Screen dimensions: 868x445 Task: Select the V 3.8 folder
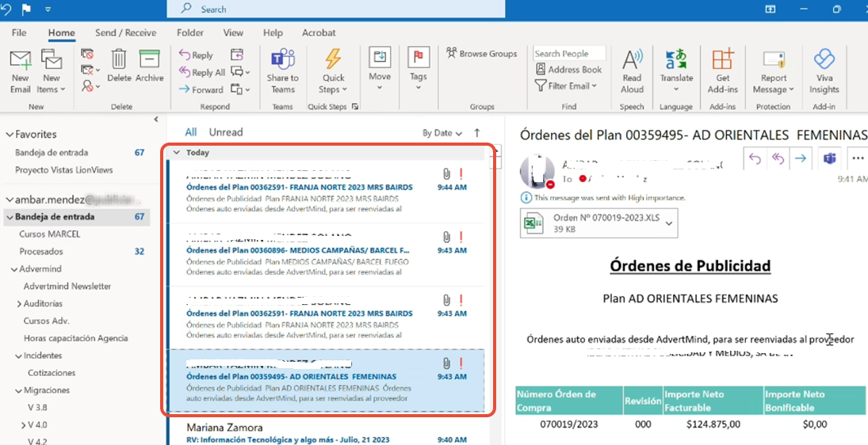(37, 408)
